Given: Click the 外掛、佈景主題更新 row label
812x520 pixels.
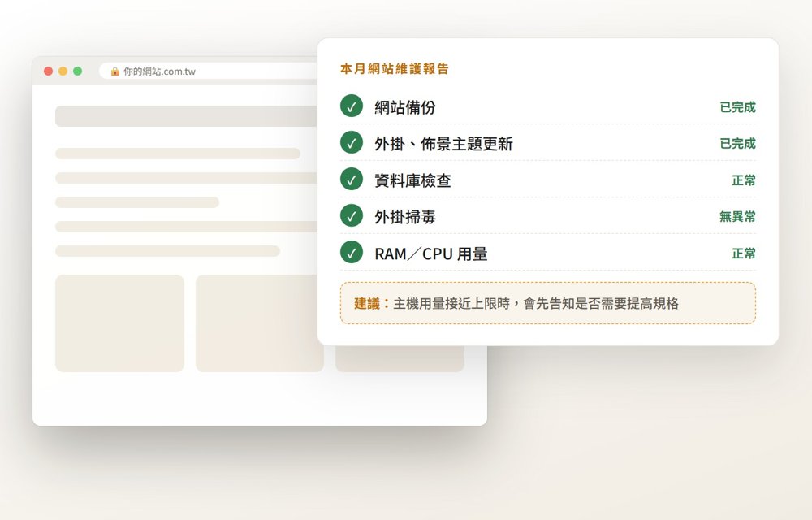Looking at the screenshot, I should pos(444,144).
